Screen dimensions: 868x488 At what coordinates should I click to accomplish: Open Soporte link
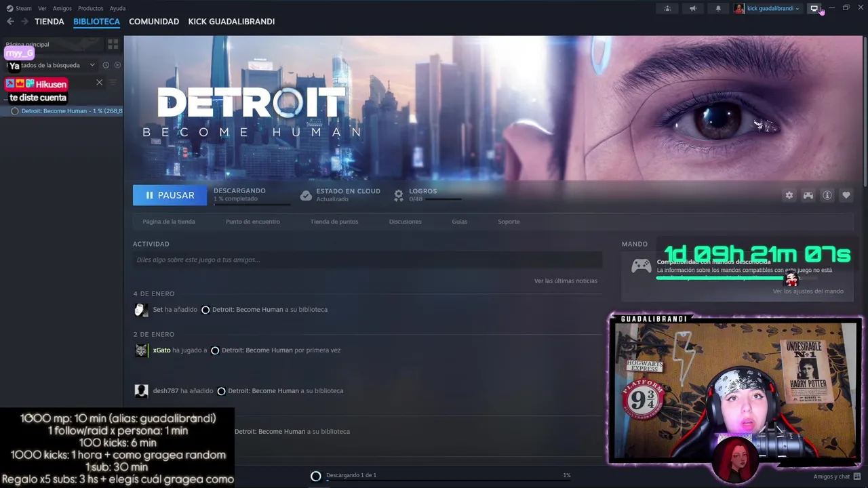tap(509, 222)
